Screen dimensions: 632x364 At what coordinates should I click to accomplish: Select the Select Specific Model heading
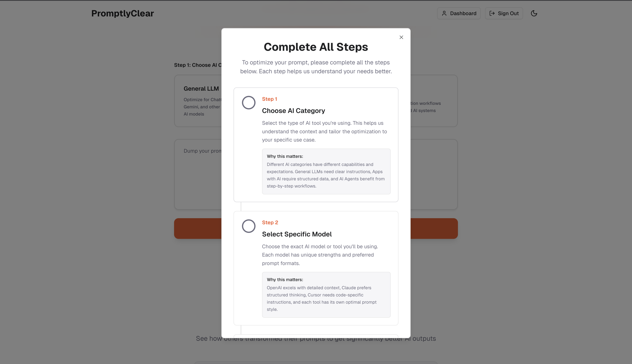pos(297,234)
